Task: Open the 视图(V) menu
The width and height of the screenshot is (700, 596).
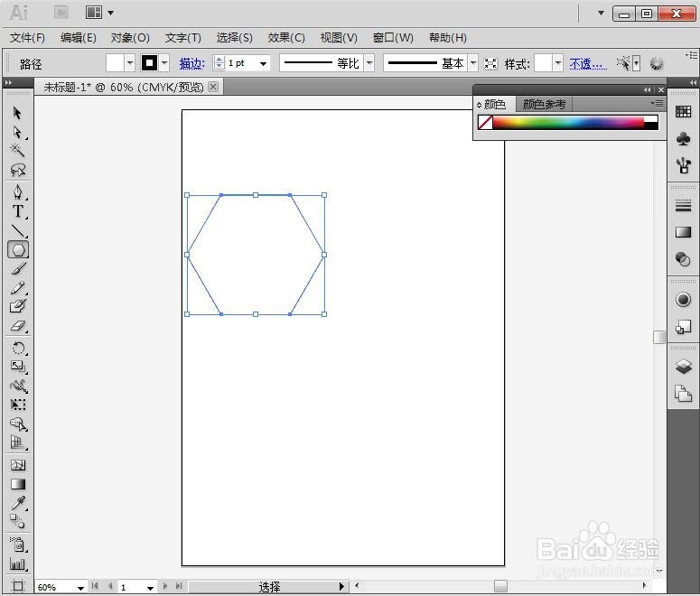Action: (x=340, y=38)
